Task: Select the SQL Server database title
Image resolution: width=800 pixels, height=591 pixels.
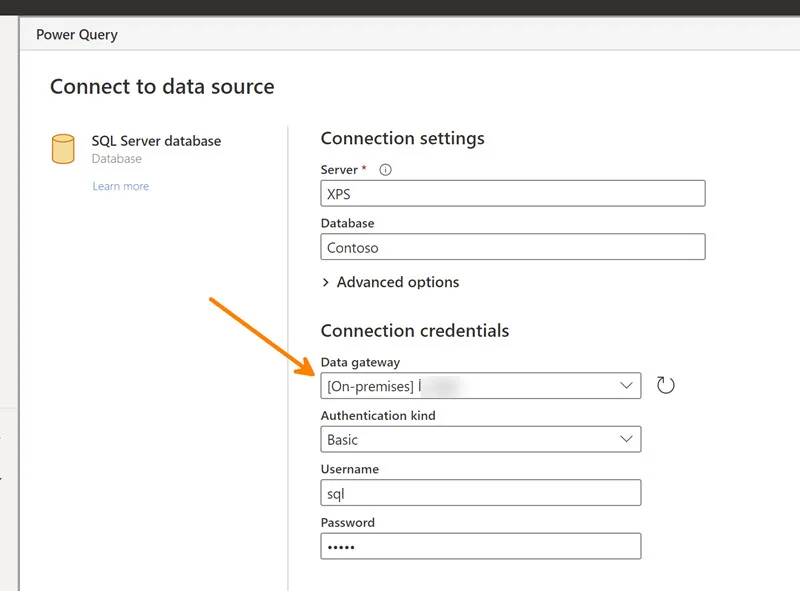Action: (156, 141)
